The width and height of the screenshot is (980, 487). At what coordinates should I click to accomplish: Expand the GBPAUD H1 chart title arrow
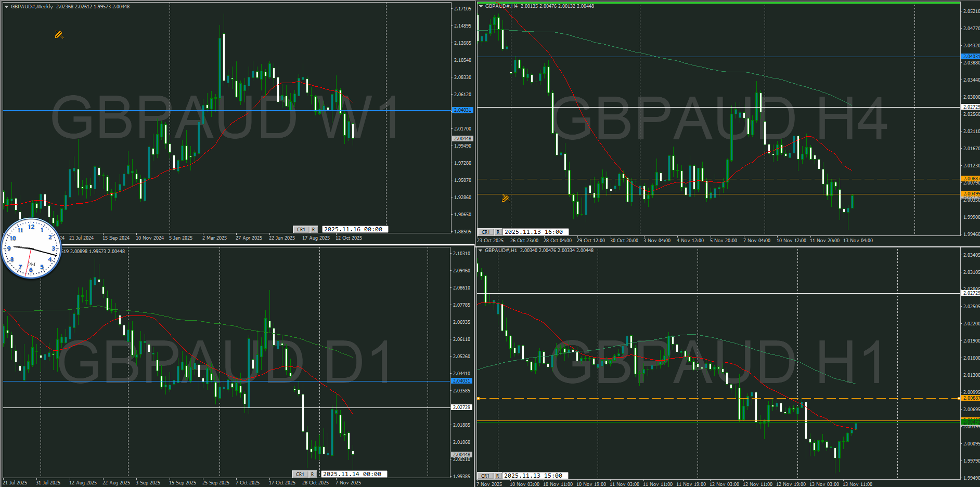[480, 251]
